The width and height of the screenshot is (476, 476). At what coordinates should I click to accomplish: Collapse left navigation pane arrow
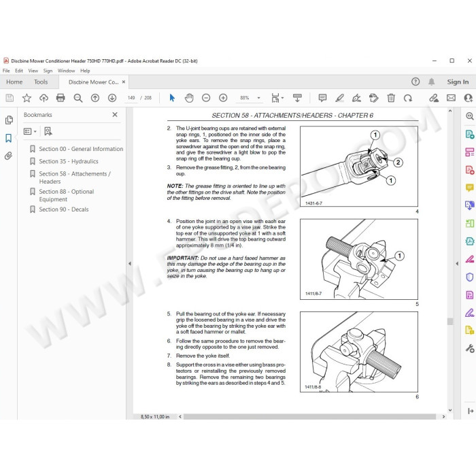point(130,264)
